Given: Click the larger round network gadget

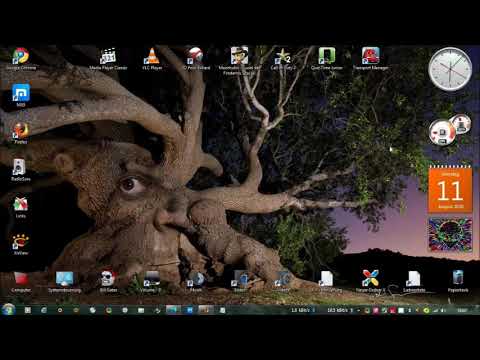Looking at the screenshot, I should pyautogui.click(x=442, y=133).
